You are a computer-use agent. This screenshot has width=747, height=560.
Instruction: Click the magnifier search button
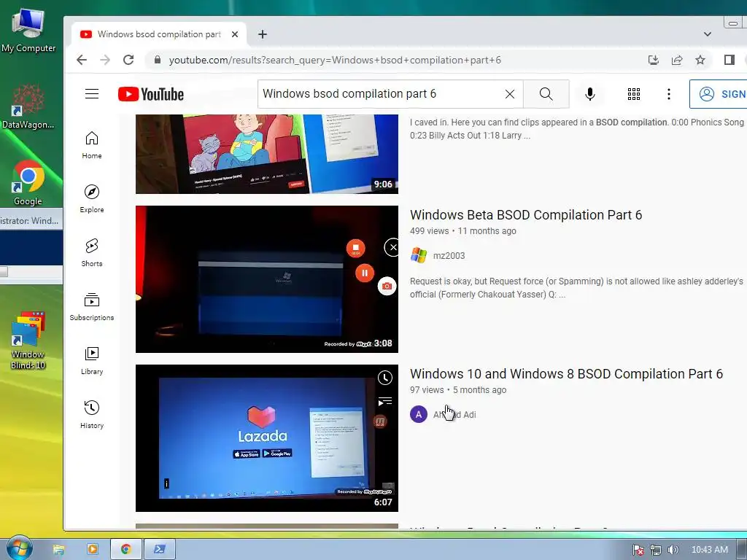[546, 94]
